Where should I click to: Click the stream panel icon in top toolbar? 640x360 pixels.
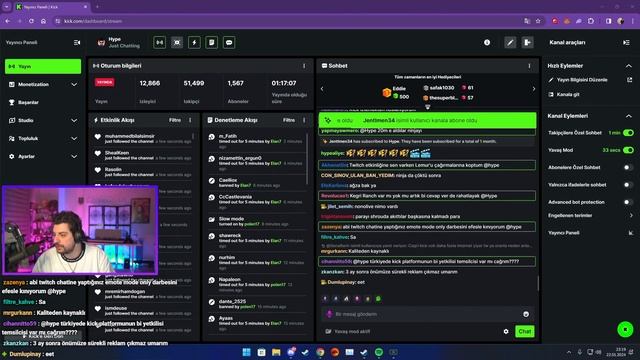pos(160,42)
